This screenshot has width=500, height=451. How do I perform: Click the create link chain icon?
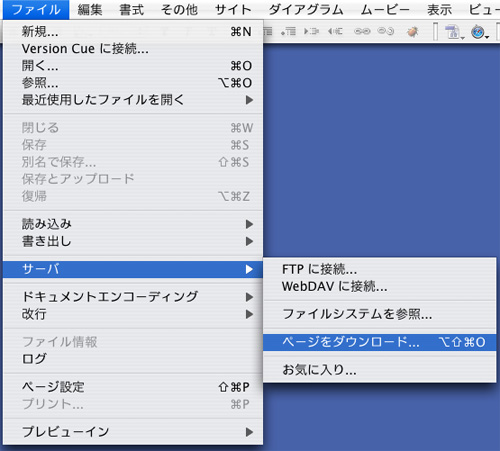click(362, 32)
